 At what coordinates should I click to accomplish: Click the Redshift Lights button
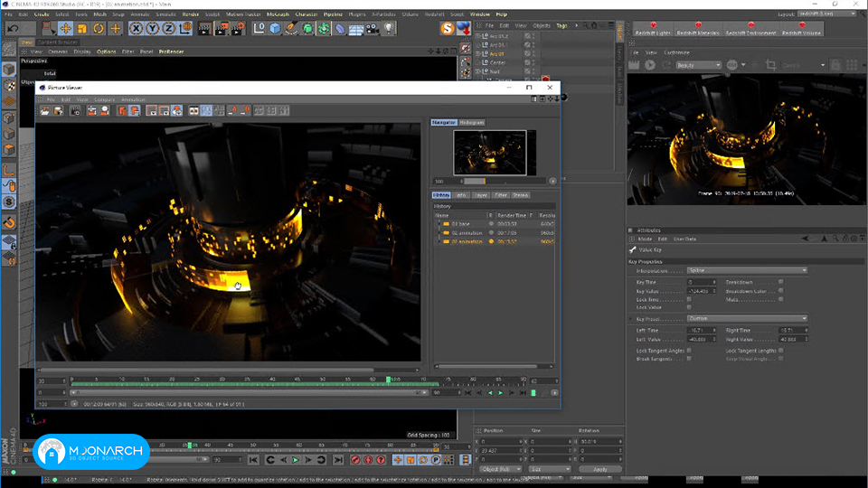pos(653,29)
